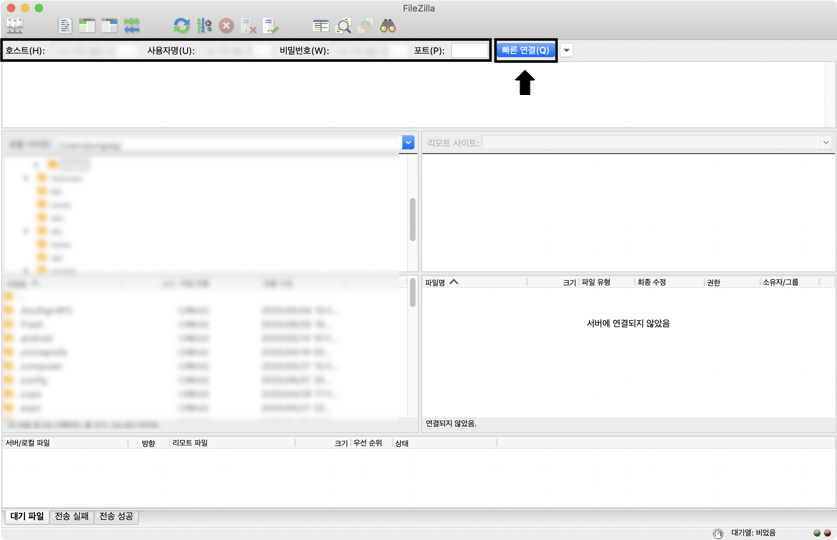
Task: Sort remote files by 파일 유형 column
Action: (x=607, y=282)
